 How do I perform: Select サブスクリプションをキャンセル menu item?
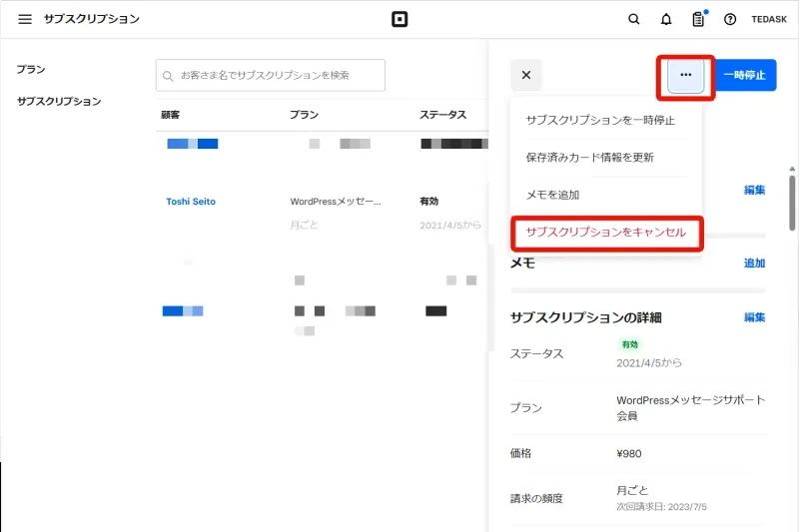coord(606,233)
